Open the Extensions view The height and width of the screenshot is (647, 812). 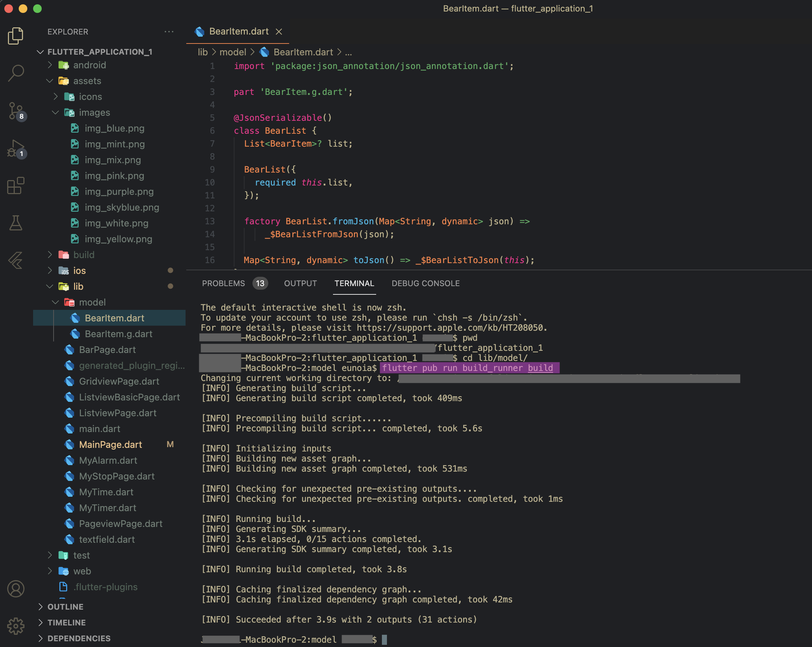(x=16, y=185)
